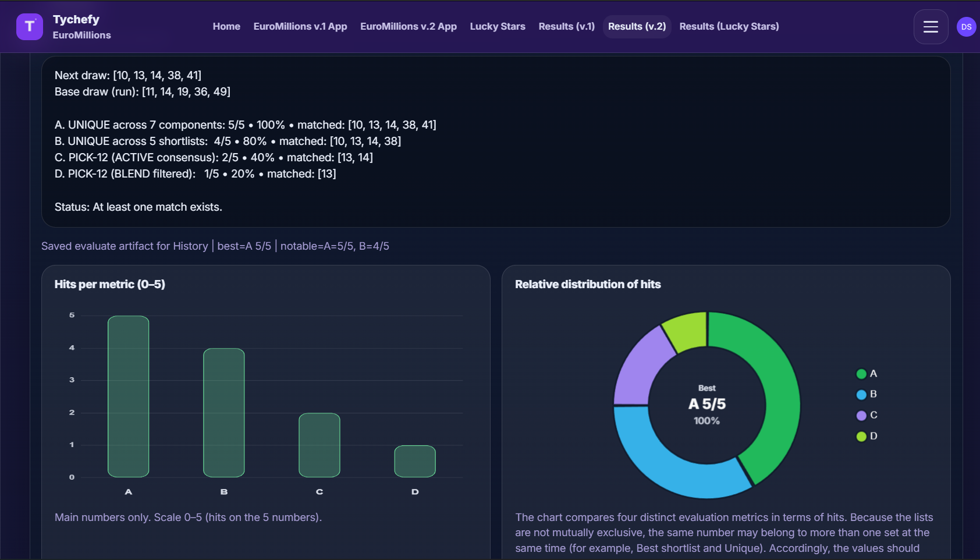The height and width of the screenshot is (560, 980).
Task: Open the DS user avatar
Action: click(x=966, y=27)
